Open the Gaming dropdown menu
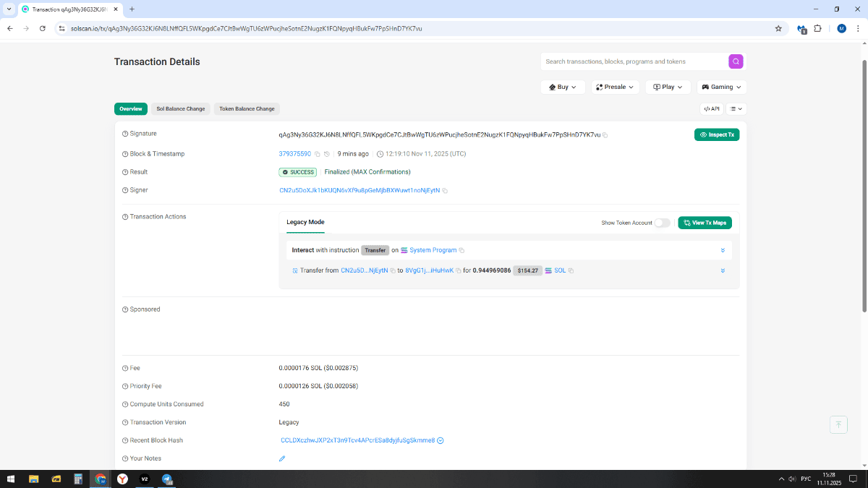 [721, 87]
